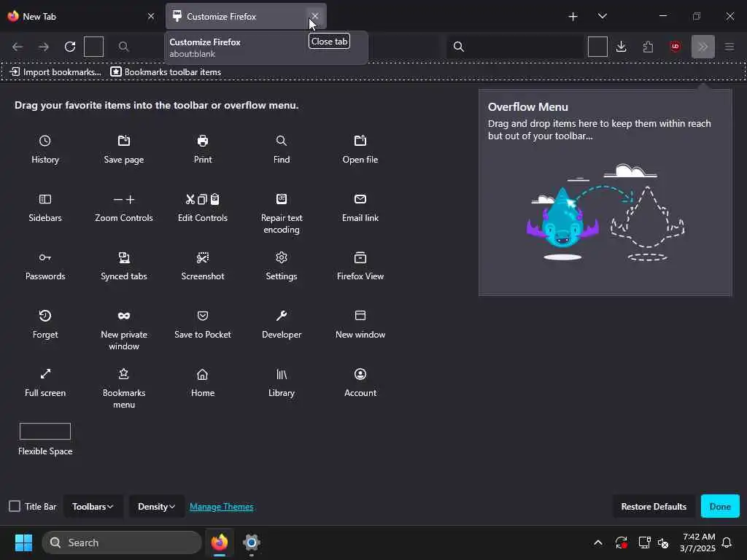Select the Sidebars icon
Viewport: 747px width, 560px height.
coord(44,199)
